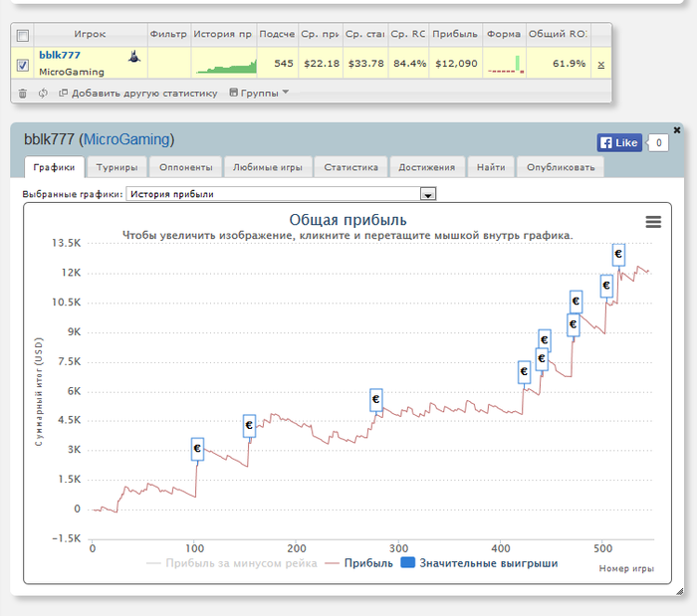Click Добавить другую статистику
Screen dimensions: 697x616
(138, 94)
